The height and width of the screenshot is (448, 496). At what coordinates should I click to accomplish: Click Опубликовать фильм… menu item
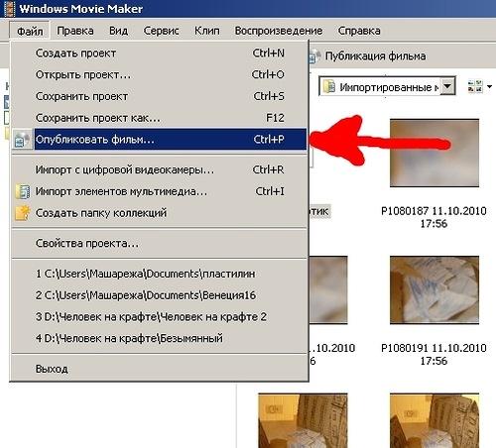tap(160, 140)
